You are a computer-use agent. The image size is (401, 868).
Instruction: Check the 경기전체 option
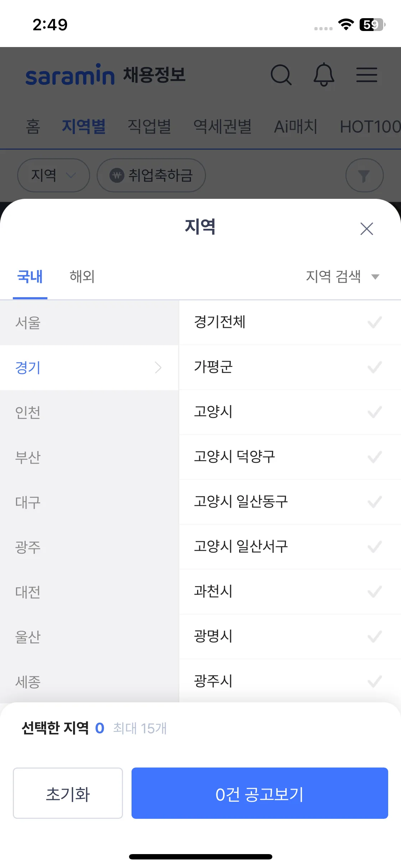[x=374, y=322]
